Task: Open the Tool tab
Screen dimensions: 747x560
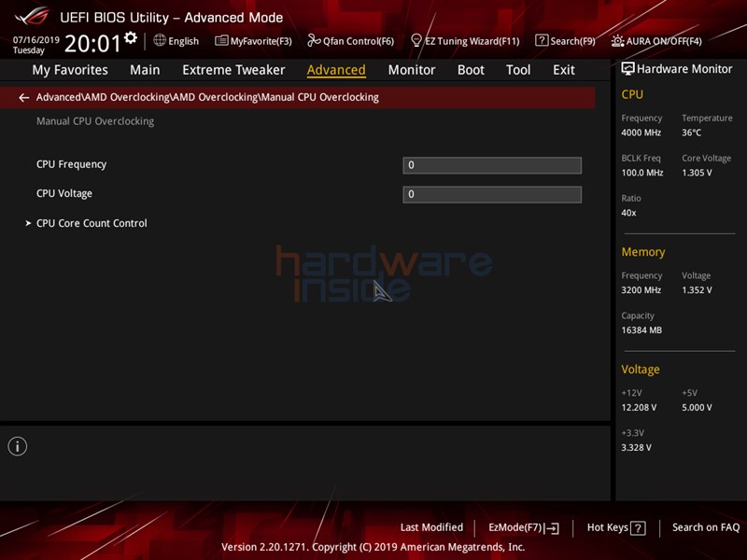Action: tap(518, 70)
